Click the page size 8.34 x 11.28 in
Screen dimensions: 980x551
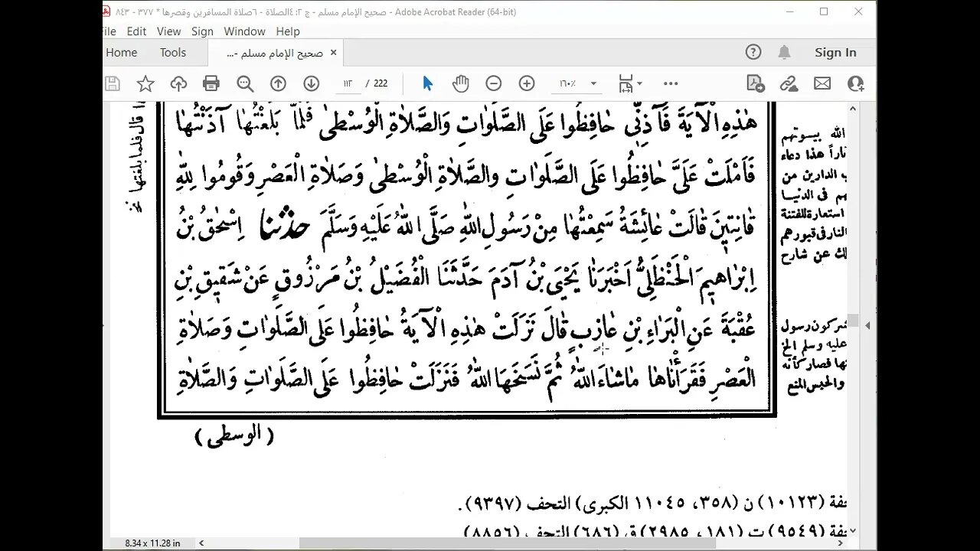point(152,543)
